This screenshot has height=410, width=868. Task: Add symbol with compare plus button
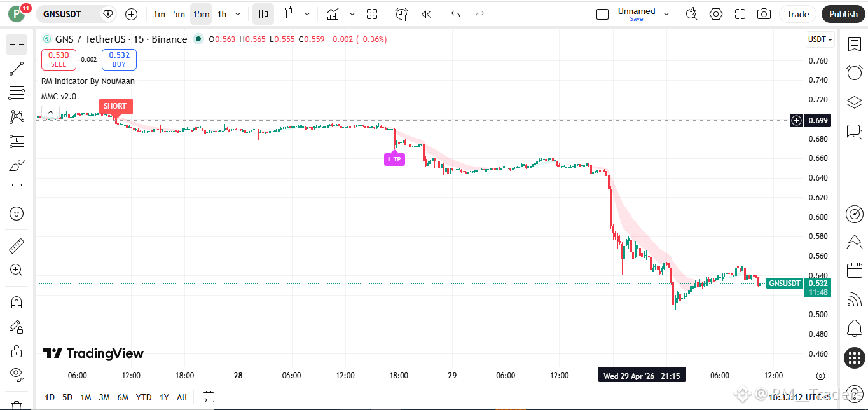132,14
